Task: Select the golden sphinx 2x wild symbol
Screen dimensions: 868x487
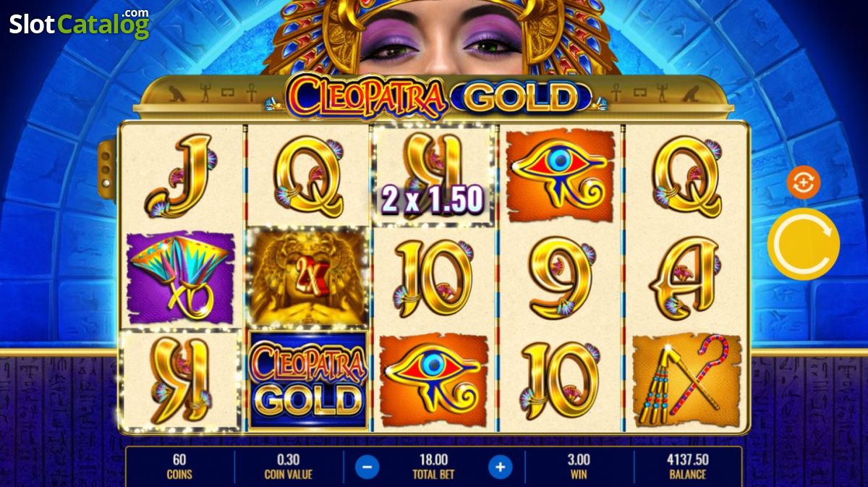Action: pyautogui.click(x=307, y=277)
